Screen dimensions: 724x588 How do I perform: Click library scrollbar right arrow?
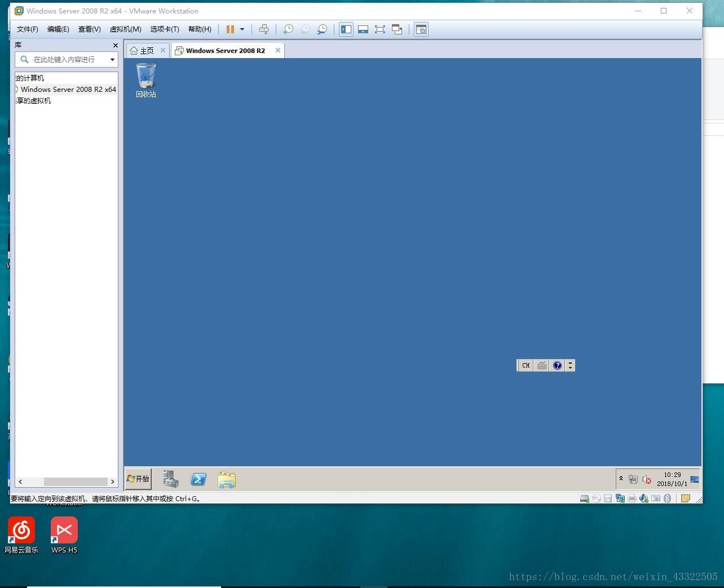click(112, 481)
